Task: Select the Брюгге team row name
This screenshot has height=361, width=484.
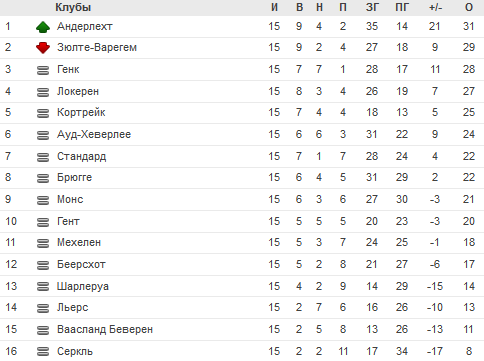Action: coord(74,177)
